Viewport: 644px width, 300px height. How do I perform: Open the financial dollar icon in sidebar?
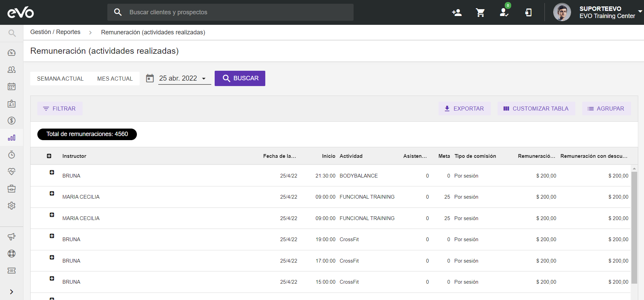[12, 121]
